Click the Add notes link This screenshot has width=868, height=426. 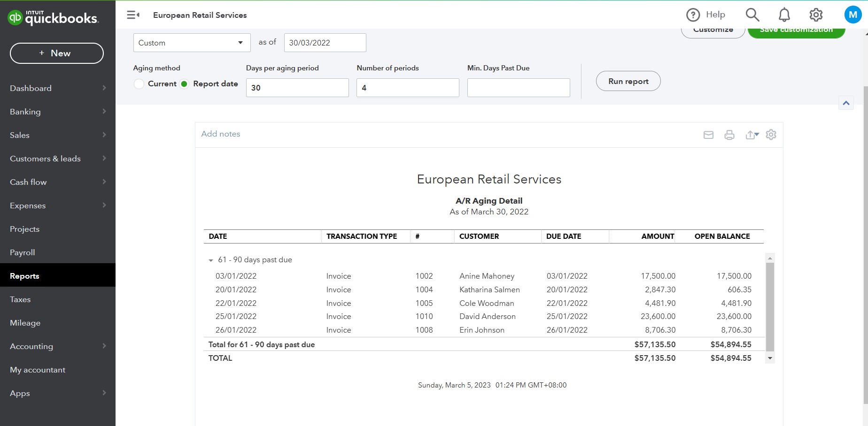220,134
